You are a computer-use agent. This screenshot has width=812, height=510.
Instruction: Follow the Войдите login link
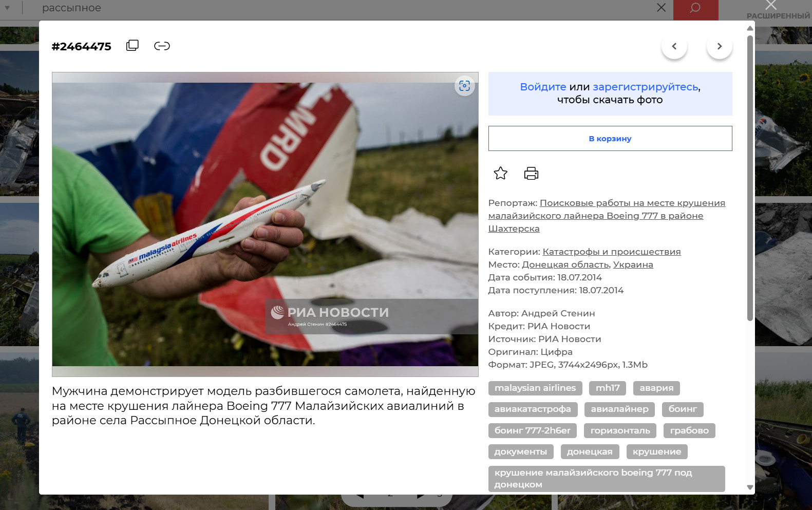(543, 87)
